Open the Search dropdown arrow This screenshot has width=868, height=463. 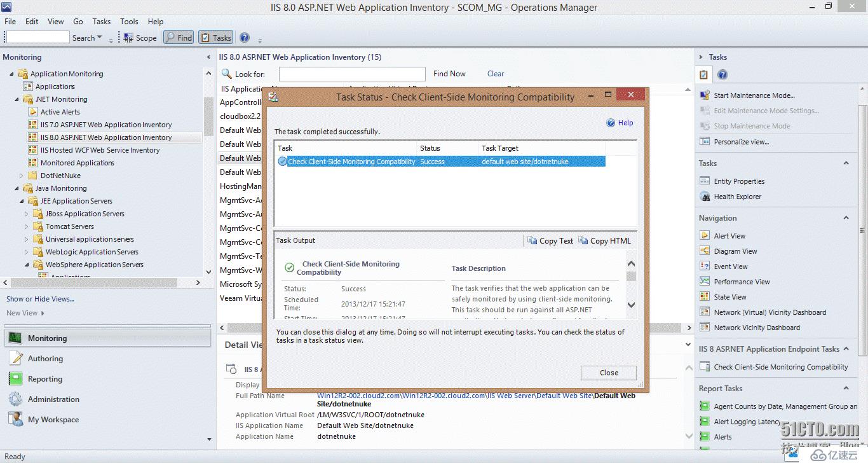(99, 38)
